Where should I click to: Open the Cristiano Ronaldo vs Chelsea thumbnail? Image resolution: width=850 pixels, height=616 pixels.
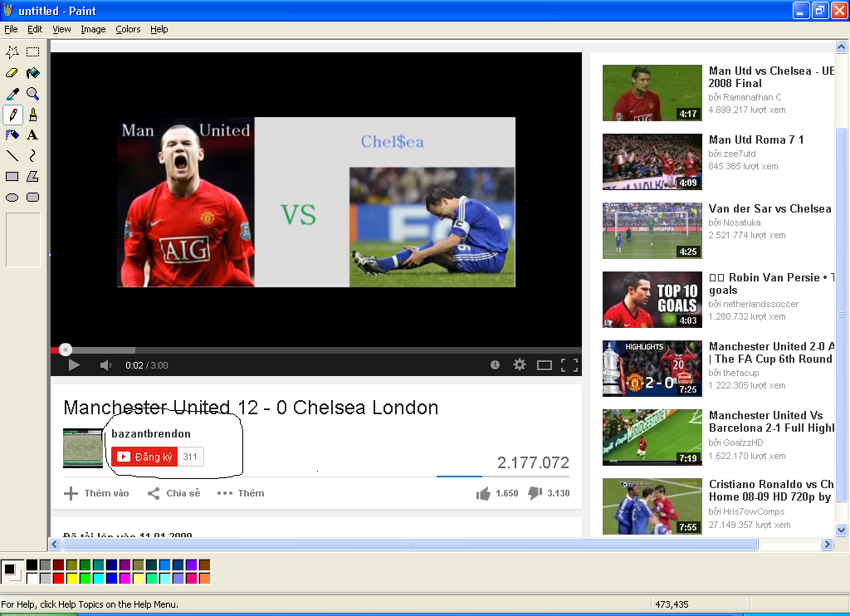pyautogui.click(x=652, y=506)
